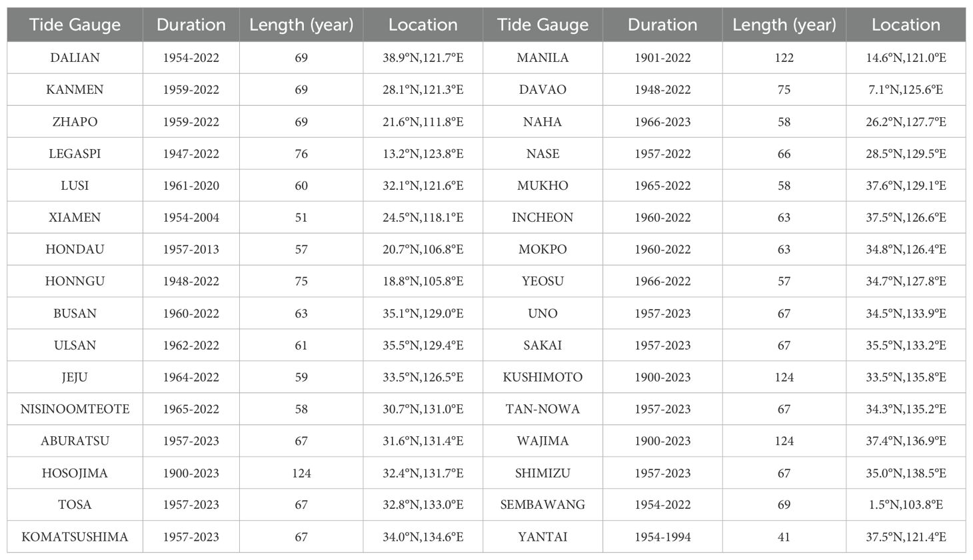Click the HOSOJIMA entry
973x560 pixels.
pyautogui.click(x=75, y=473)
